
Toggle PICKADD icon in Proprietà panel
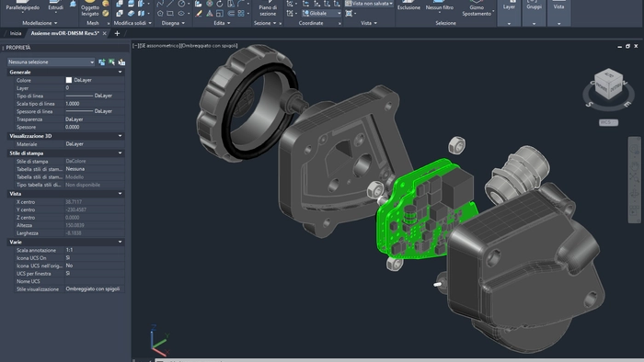click(101, 62)
